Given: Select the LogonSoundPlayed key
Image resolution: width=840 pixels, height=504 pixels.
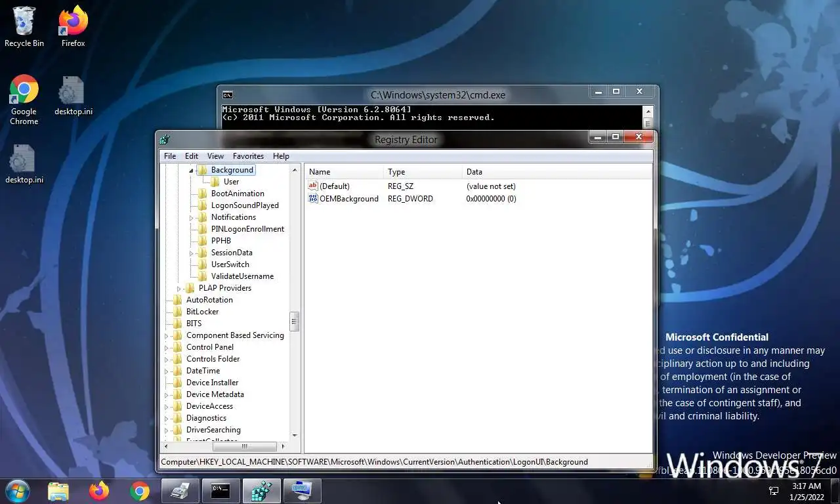Looking at the screenshot, I should click(245, 205).
